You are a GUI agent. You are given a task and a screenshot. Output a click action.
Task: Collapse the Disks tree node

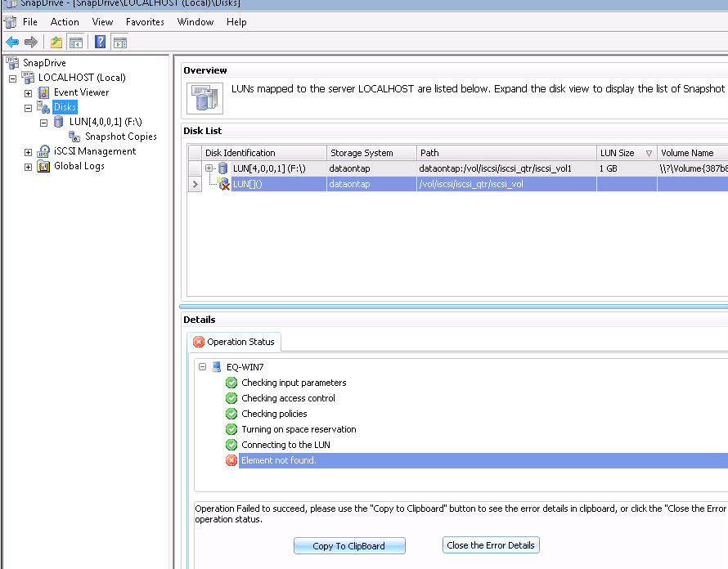point(29,108)
